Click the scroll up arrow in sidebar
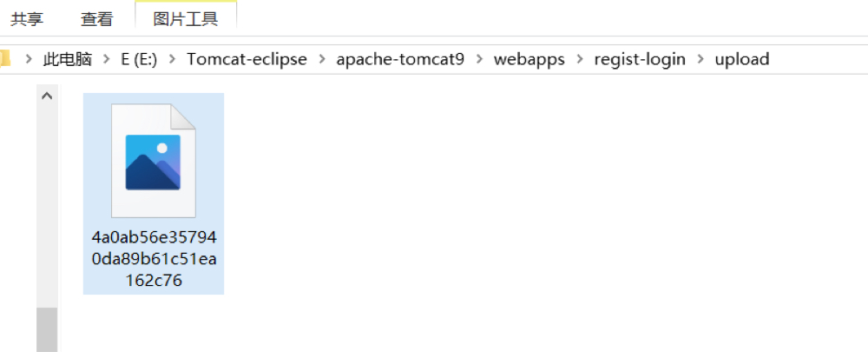Screen dimensions: 868x352 [47, 96]
